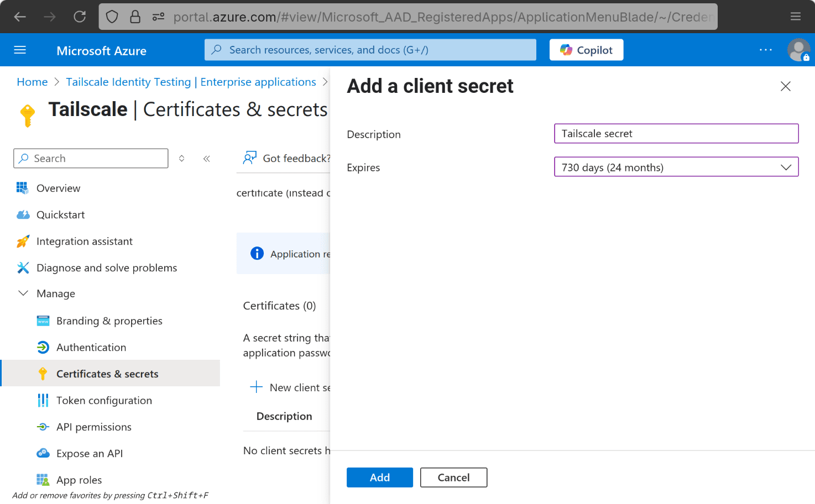Viewport: 815px width, 504px height.
Task: Open Tailscale Identity Testing enterprise applications breadcrumb
Action: [190, 81]
